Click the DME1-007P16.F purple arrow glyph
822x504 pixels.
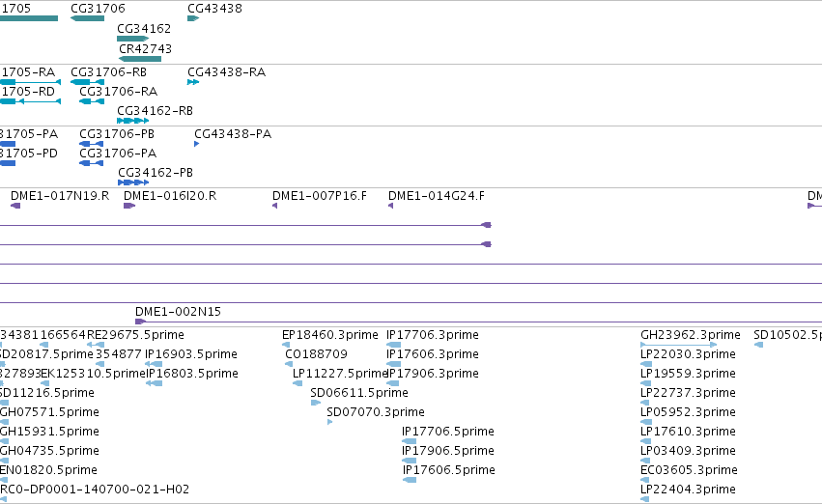(274, 206)
